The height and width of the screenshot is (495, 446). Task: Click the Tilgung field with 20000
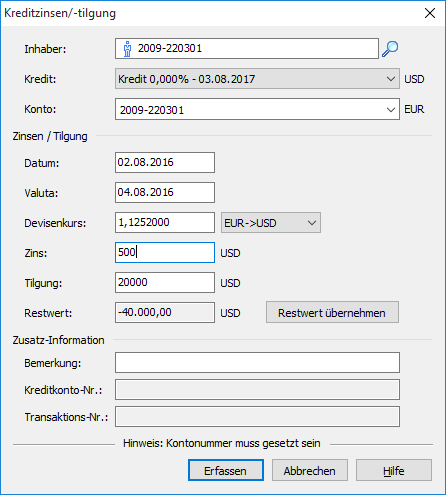coord(165,283)
